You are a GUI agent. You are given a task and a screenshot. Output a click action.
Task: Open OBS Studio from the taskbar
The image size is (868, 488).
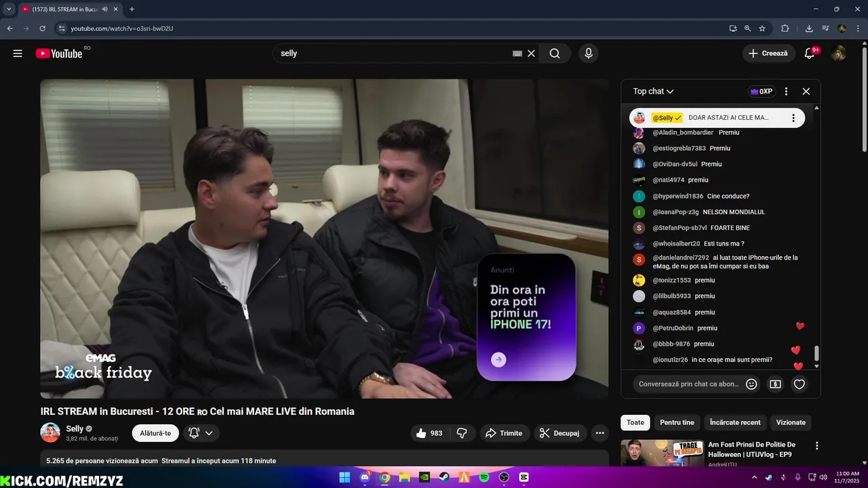(504, 477)
